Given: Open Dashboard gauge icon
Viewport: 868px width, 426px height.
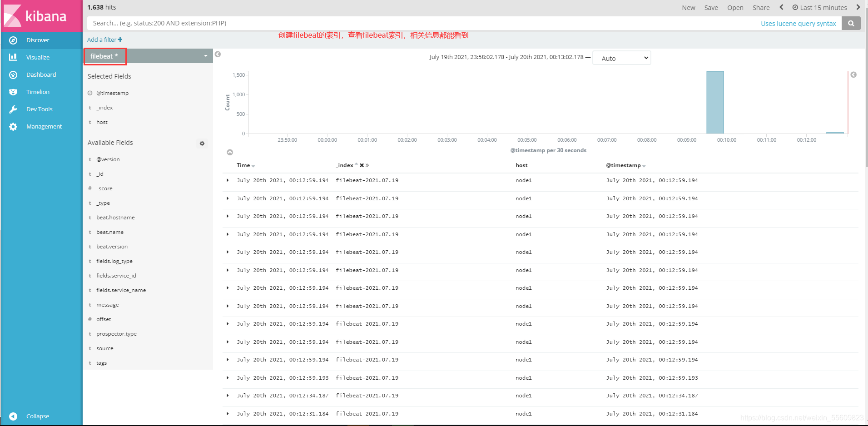Looking at the screenshot, I should tap(13, 75).
